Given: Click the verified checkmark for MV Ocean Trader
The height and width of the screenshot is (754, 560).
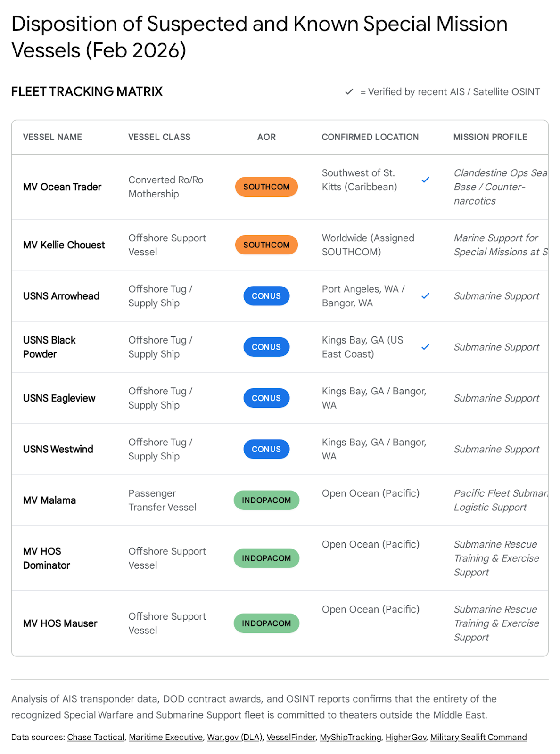Looking at the screenshot, I should pyautogui.click(x=425, y=180).
